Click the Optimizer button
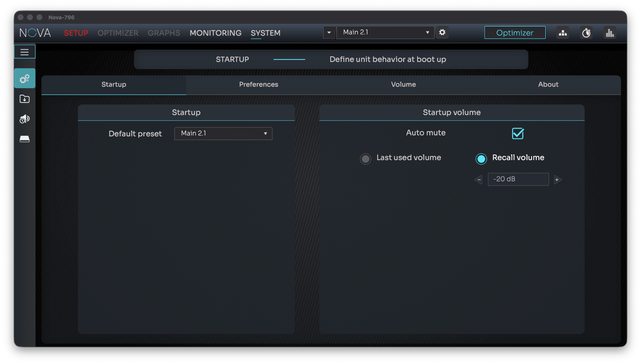The image size is (641, 364). coord(515,33)
